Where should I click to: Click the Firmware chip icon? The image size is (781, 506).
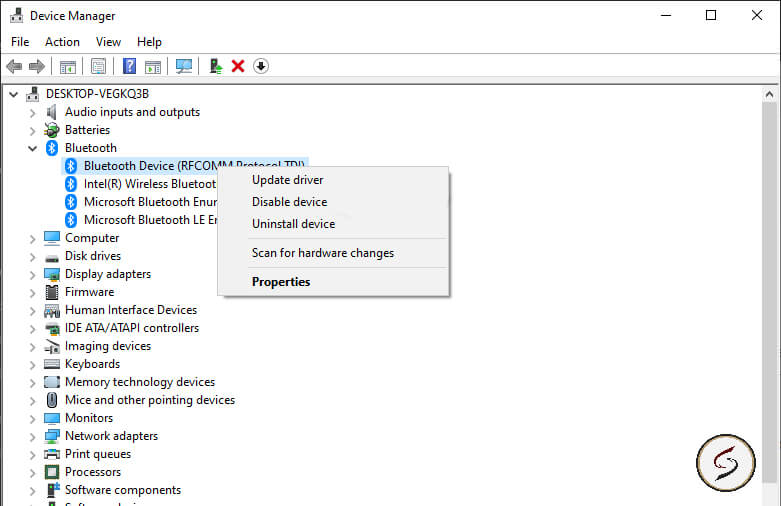point(52,292)
